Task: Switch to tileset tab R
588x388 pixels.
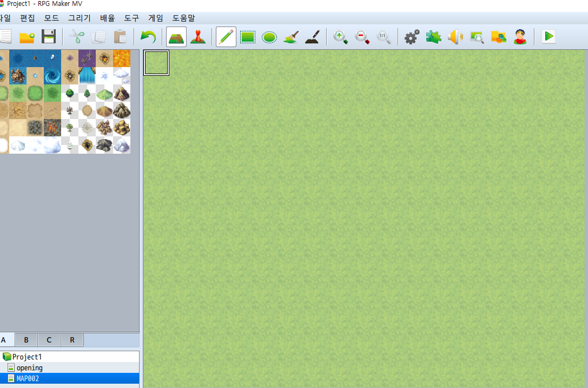Action: click(x=72, y=340)
